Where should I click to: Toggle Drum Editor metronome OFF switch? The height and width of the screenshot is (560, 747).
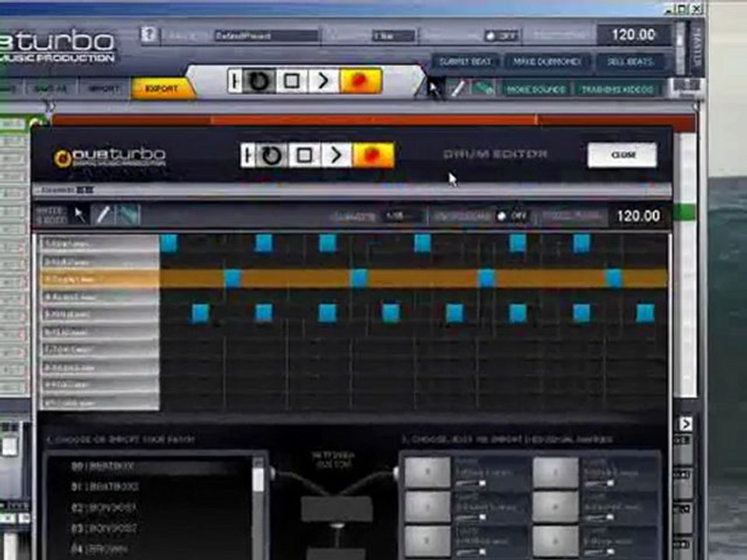[512, 216]
